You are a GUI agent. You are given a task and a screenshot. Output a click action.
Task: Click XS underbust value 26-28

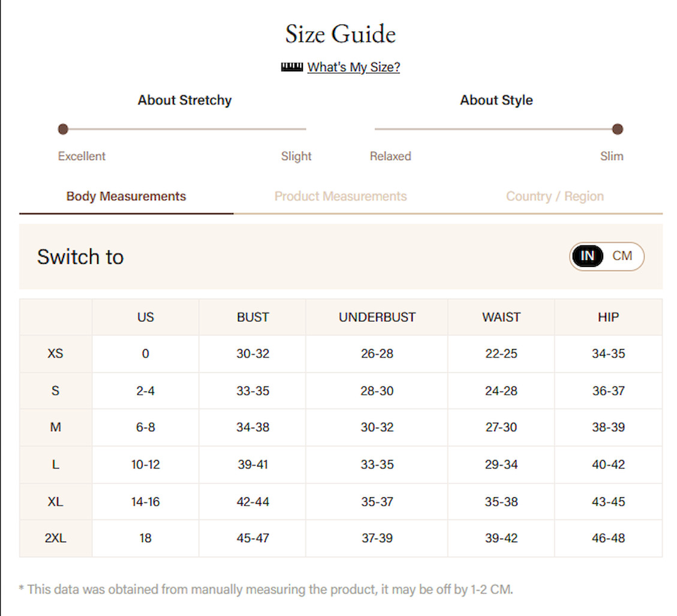tap(377, 353)
